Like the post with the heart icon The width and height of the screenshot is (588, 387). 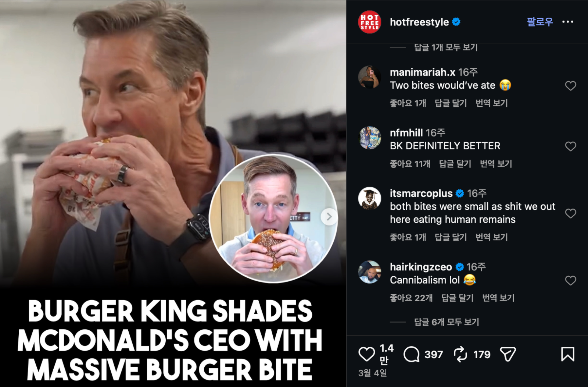pos(366,354)
